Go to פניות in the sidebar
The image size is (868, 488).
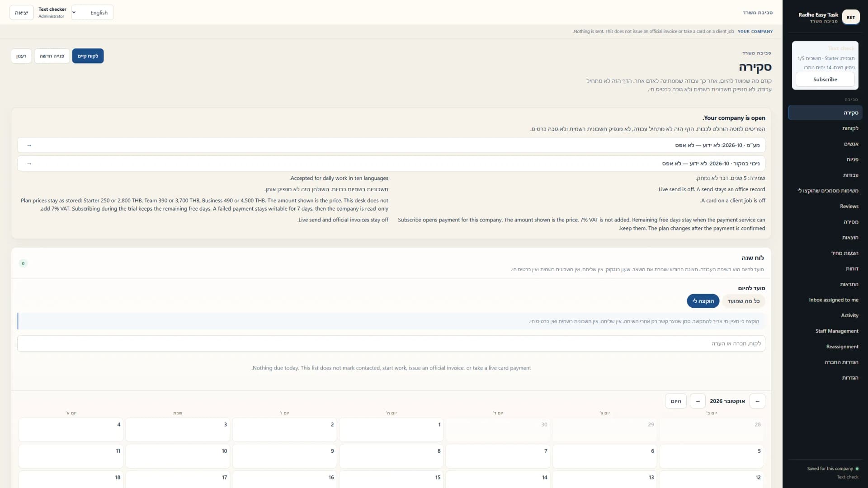pyautogui.click(x=825, y=160)
